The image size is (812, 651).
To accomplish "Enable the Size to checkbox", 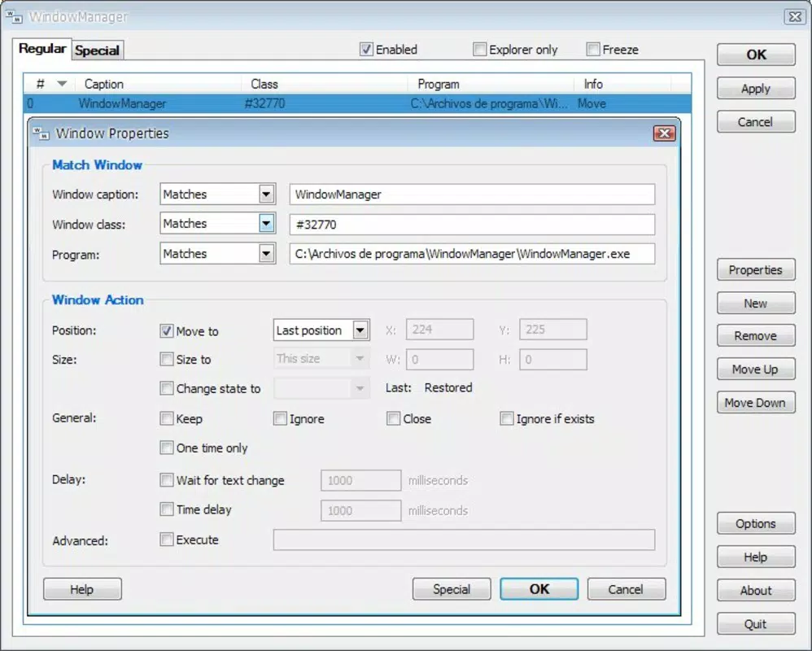I will [166, 359].
